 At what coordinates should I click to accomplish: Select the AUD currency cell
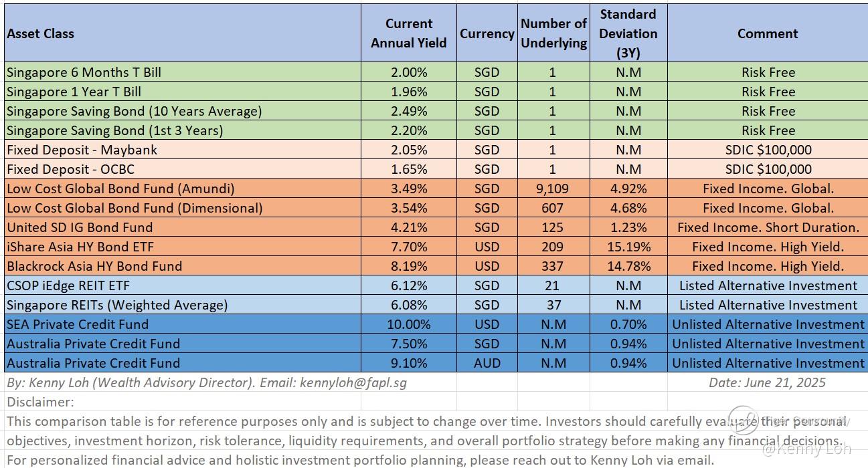[x=487, y=363]
